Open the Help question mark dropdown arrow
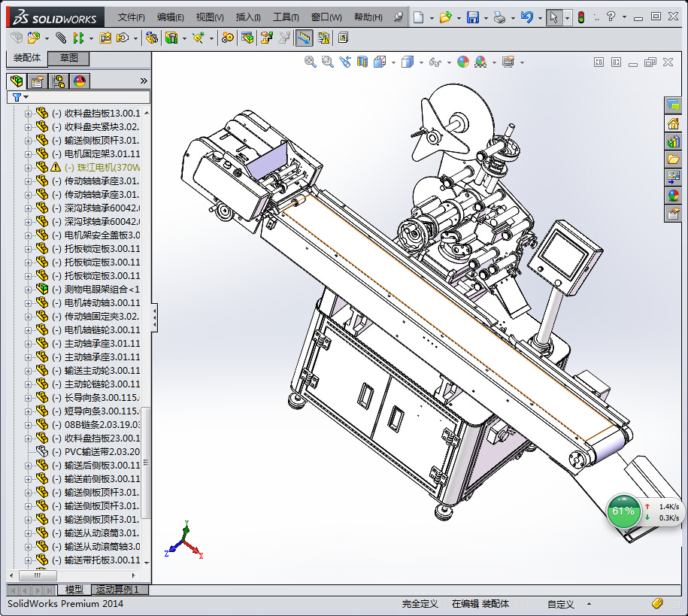688x616 pixels. coord(624,17)
